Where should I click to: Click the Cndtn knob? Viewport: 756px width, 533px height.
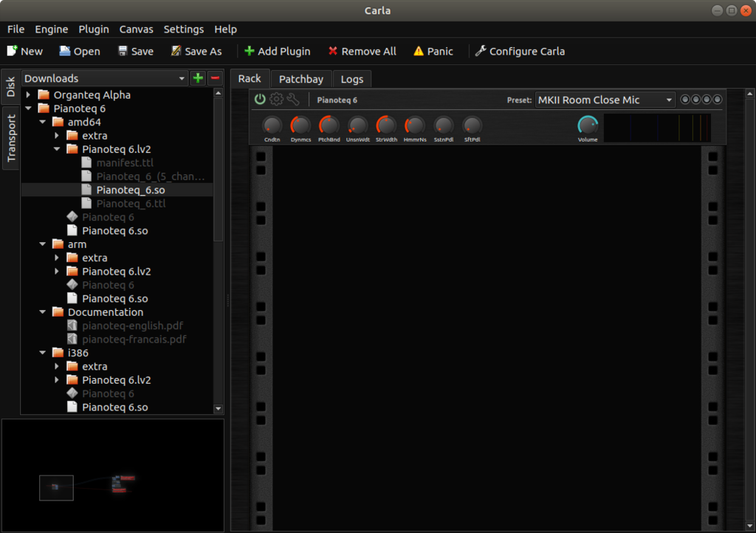[272, 125]
